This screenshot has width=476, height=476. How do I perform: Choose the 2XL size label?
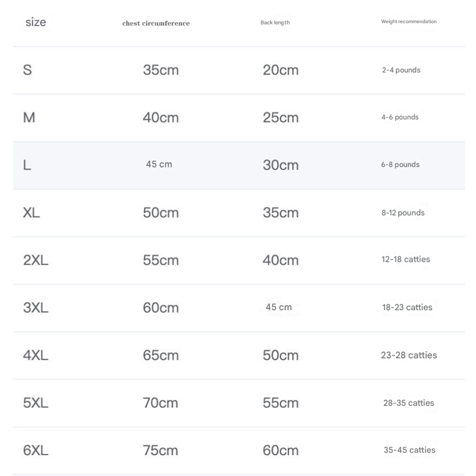pyautogui.click(x=36, y=260)
